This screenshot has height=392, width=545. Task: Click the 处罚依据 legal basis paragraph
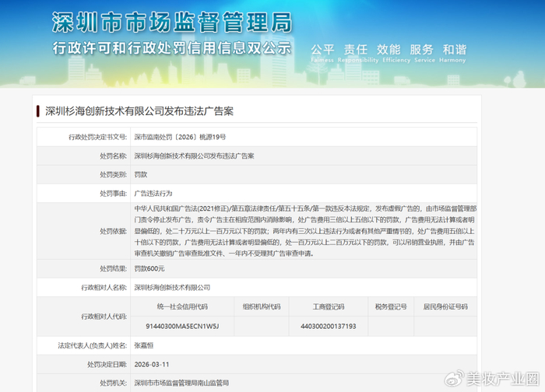tap(302, 231)
